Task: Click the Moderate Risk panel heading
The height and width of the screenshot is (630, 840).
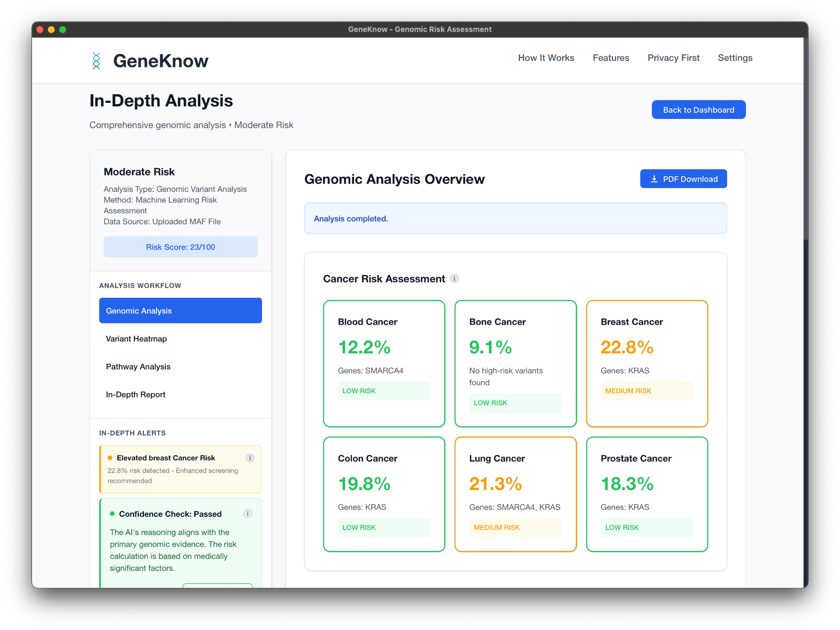Action: [139, 172]
